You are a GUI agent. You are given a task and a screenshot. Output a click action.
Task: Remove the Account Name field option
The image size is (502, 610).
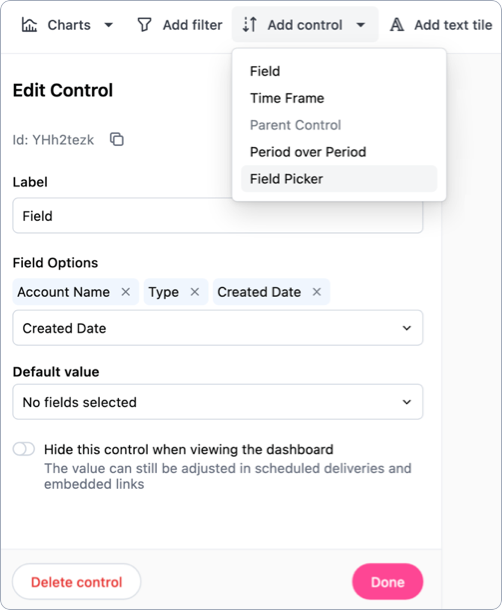125,292
